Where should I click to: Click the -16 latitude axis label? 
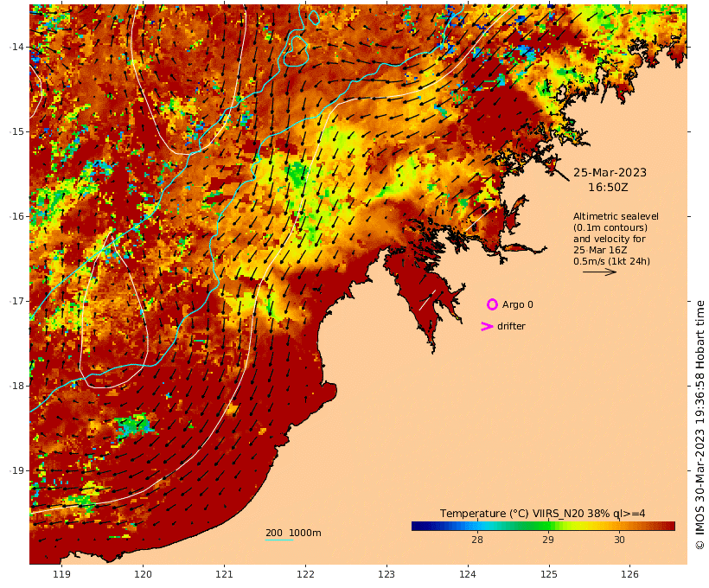point(16,216)
